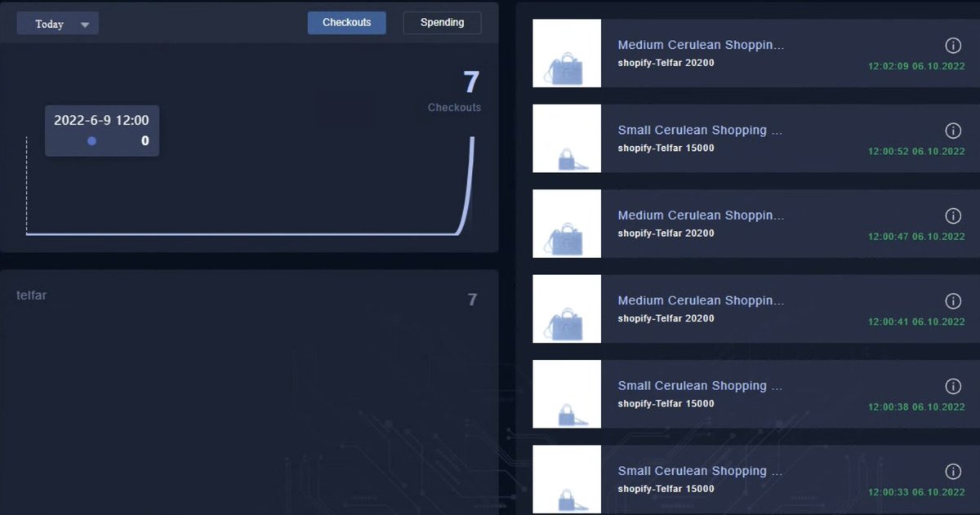Click Medium Cerulean title at 12:00:47 checkout

[x=701, y=215]
